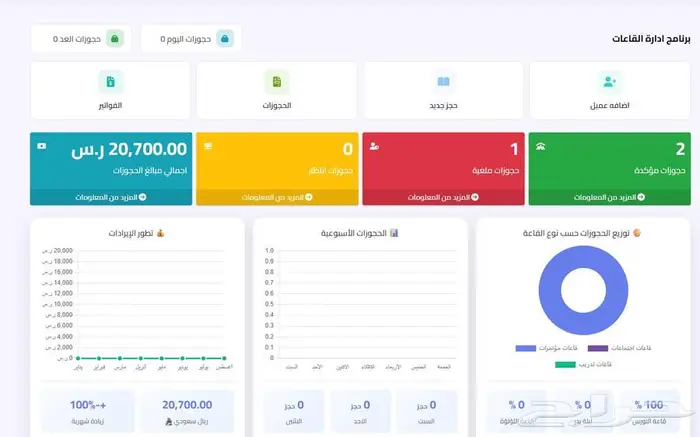The width and height of the screenshot is (700, 437).
Task: Open the الفواتير quick action card
Action: pyautogui.click(x=110, y=91)
